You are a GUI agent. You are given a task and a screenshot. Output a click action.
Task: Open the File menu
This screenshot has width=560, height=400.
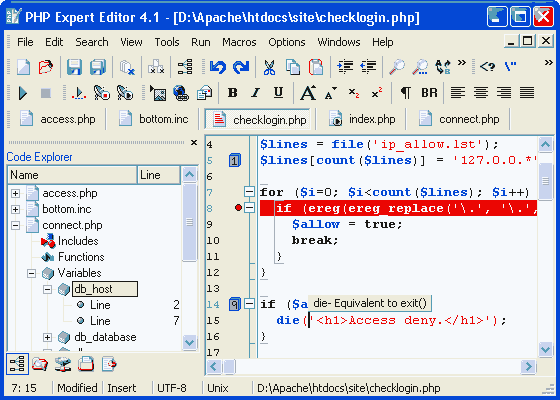(25, 42)
